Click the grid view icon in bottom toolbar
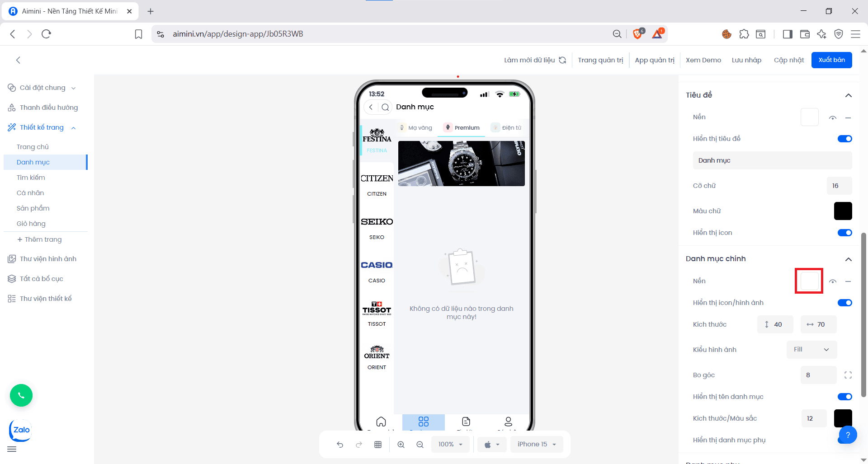Image resolution: width=868 pixels, height=464 pixels. click(378, 445)
